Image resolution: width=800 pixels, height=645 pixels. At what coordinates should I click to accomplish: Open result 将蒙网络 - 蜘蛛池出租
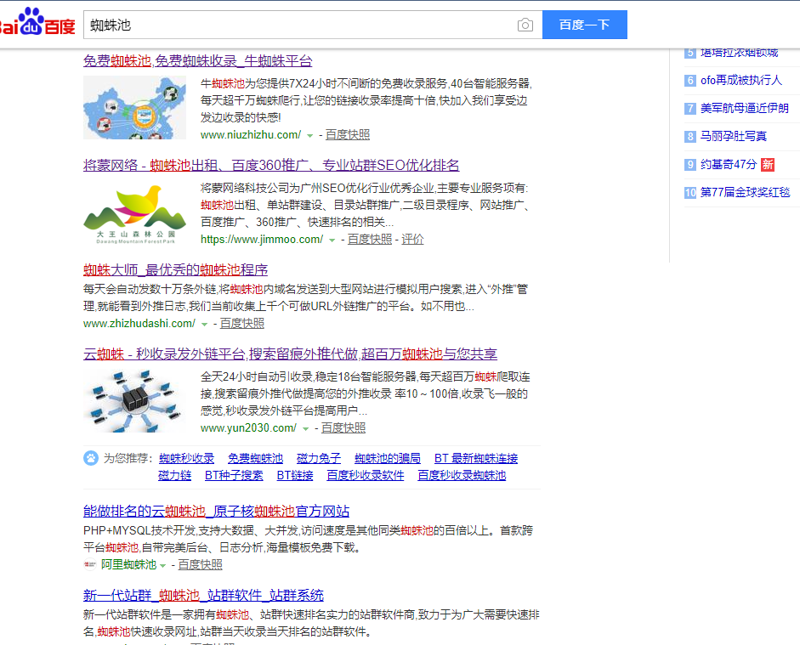click(271, 165)
